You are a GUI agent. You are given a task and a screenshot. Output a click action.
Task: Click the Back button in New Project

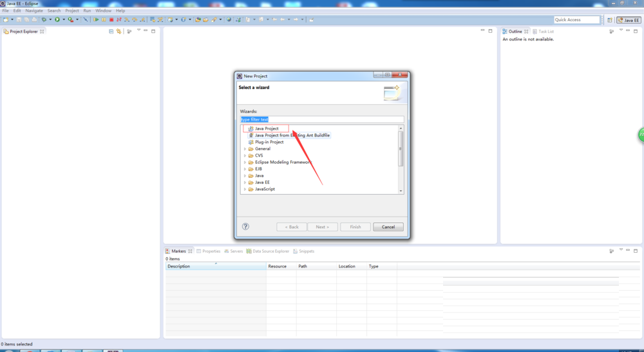(x=292, y=227)
